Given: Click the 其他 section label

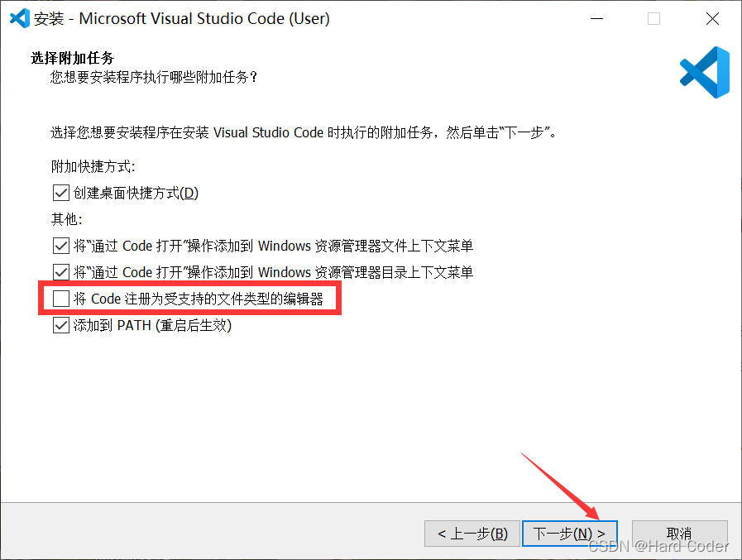Looking at the screenshot, I should (67, 219).
